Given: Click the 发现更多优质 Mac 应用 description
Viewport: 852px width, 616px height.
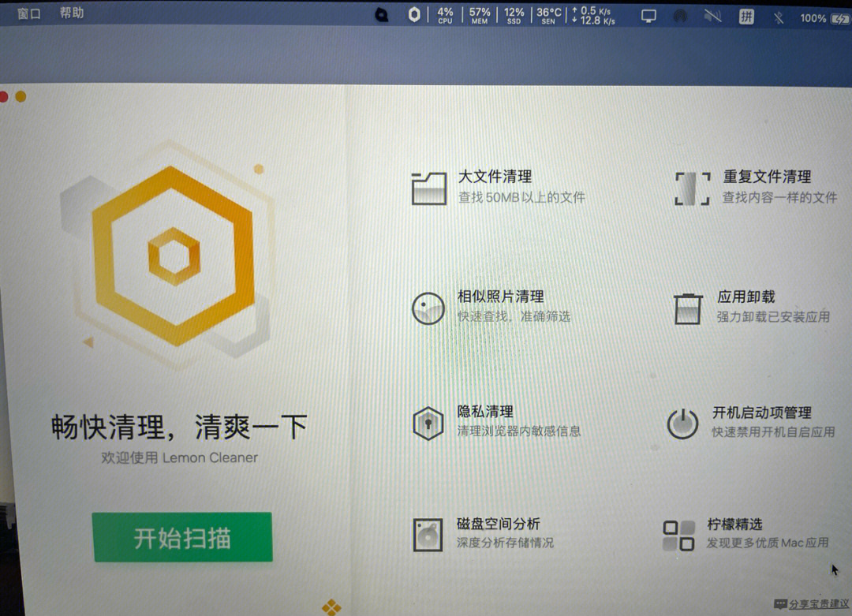Looking at the screenshot, I should pos(768,543).
